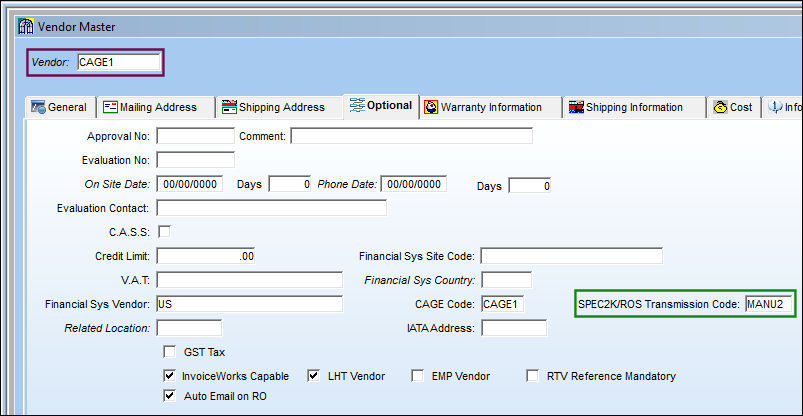Click the Related Location label

(108, 328)
